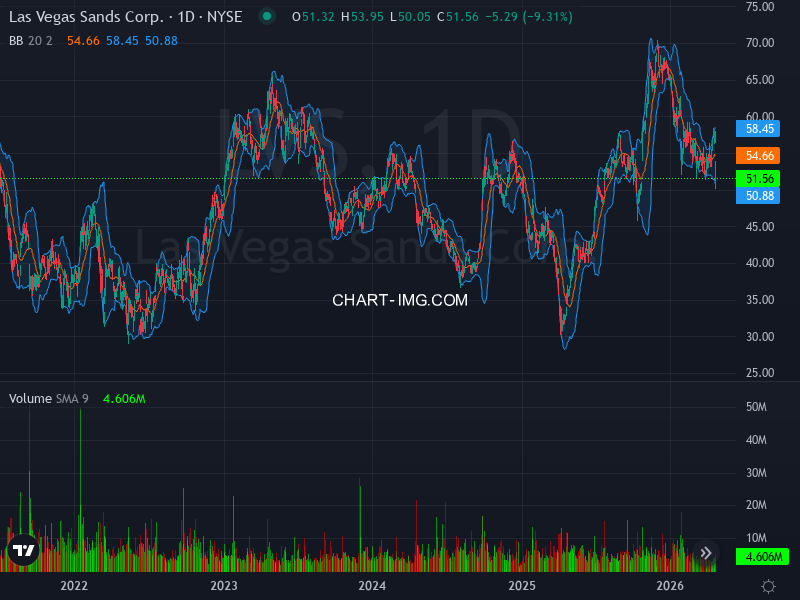Click the 35.00 price axis label
Screen dimensions: 800x600
(760, 299)
